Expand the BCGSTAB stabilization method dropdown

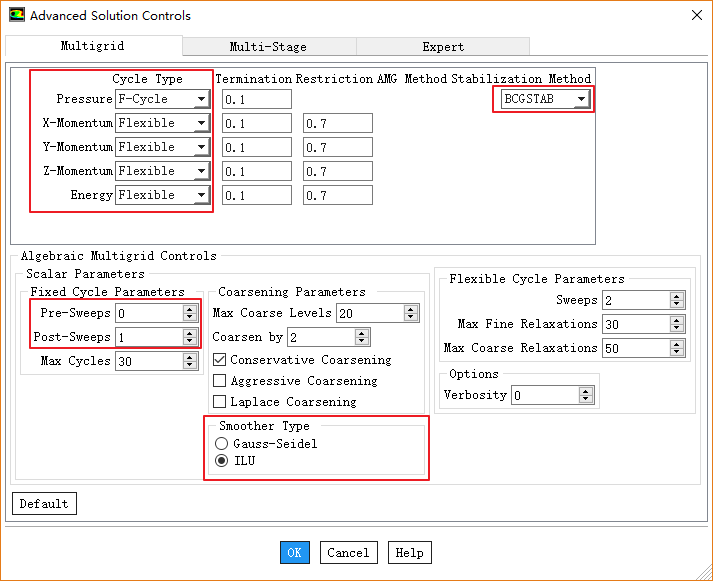click(x=581, y=99)
